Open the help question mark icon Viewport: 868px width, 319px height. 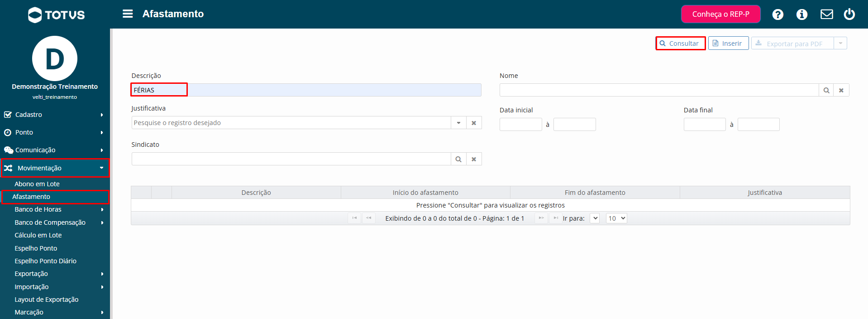(777, 14)
